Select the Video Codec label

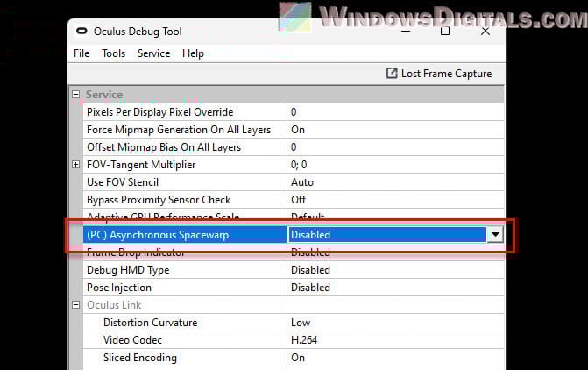click(x=132, y=340)
